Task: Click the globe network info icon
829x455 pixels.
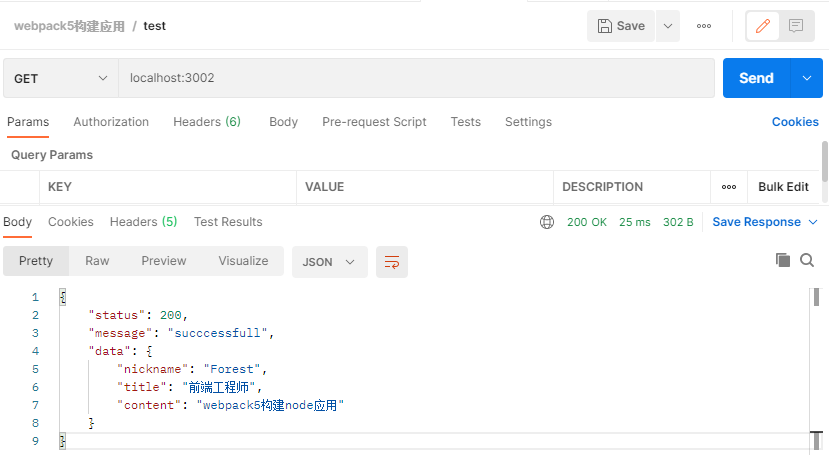Action: [x=547, y=222]
